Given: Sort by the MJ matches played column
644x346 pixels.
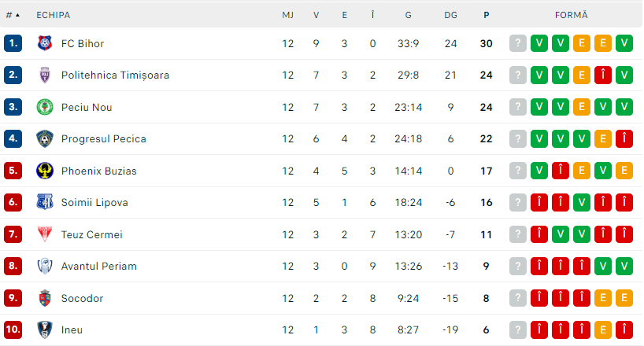Looking at the screenshot, I should click(x=287, y=15).
